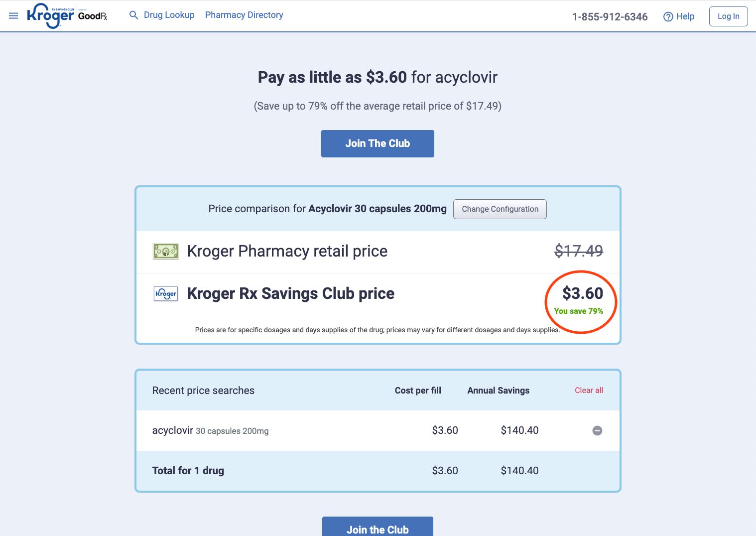Click the $3.60 savings club price
The image size is (756, 536).
(582, 293)
